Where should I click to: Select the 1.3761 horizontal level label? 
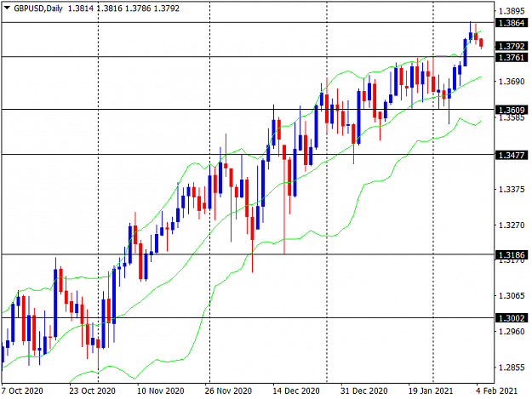tap(512, 58)
